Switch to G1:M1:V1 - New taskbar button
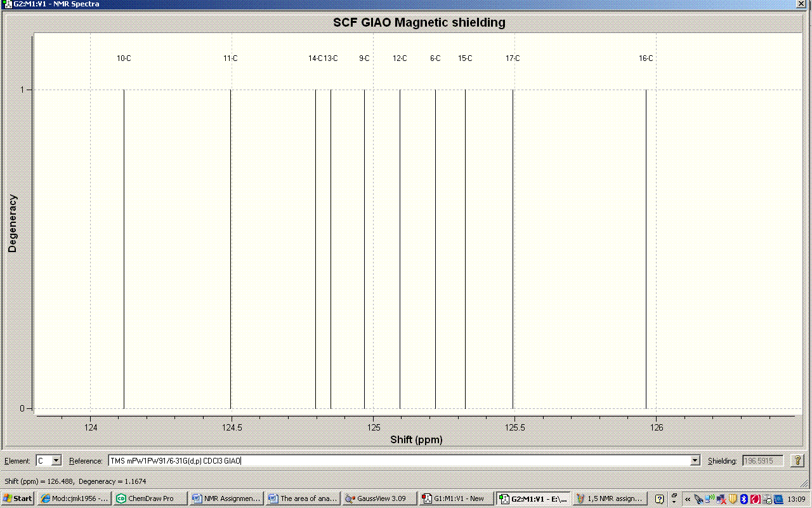 (x=456, y=498)
